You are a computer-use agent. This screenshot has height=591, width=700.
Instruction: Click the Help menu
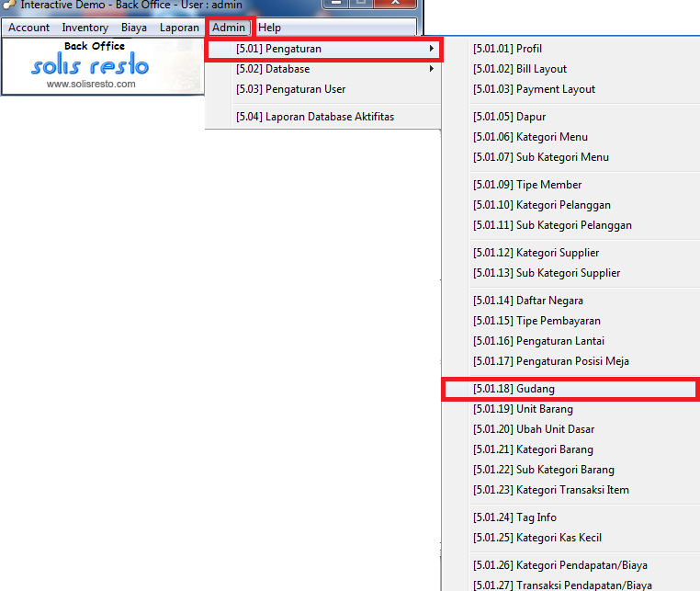pos(269,28)
